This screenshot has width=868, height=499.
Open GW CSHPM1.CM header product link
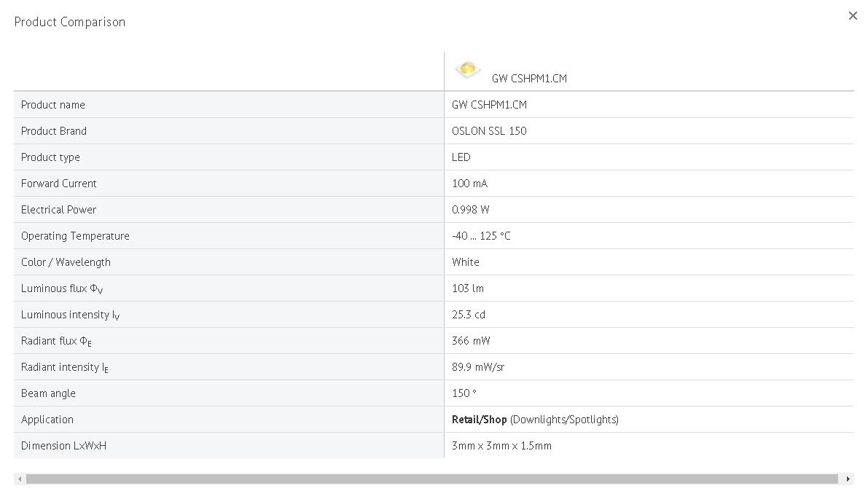(x=529, y=79)
